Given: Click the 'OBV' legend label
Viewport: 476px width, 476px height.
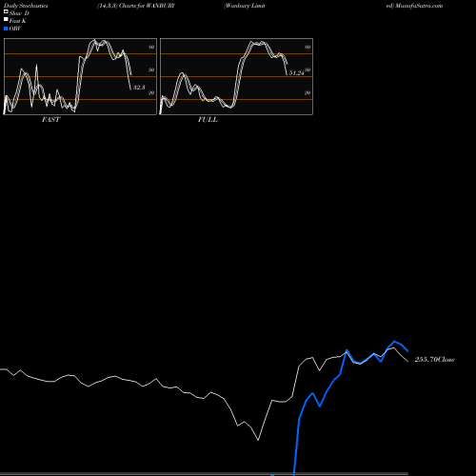Looking at the screenshot, I should click(x=15, y=29).
